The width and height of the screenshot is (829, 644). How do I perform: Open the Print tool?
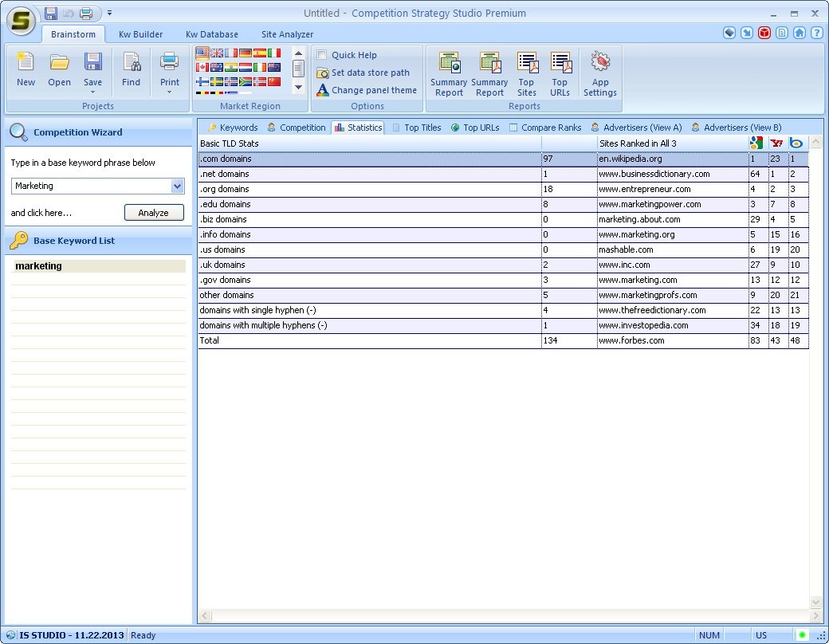[x=169, y=68]
